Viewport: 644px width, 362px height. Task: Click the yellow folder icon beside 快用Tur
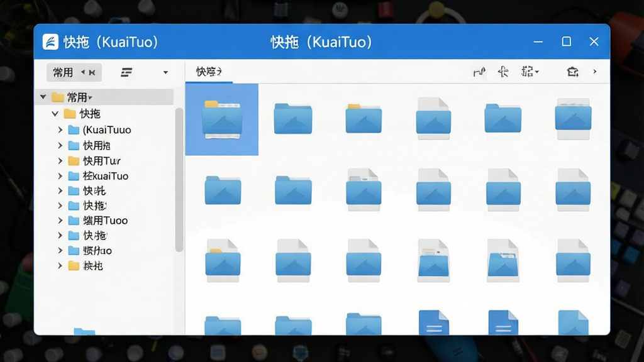tap(74, 160)
